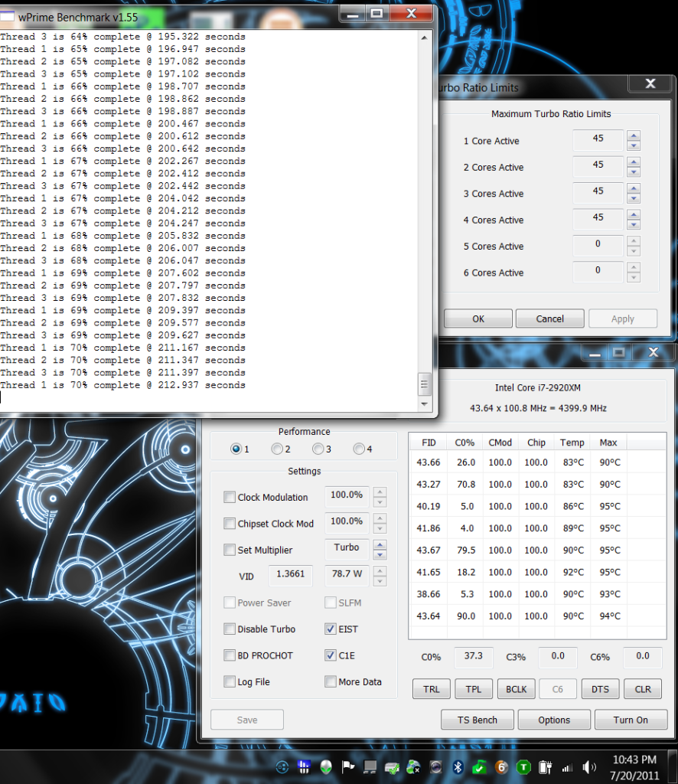
Task: Click the BCLK button
Action: coord(516,689)
